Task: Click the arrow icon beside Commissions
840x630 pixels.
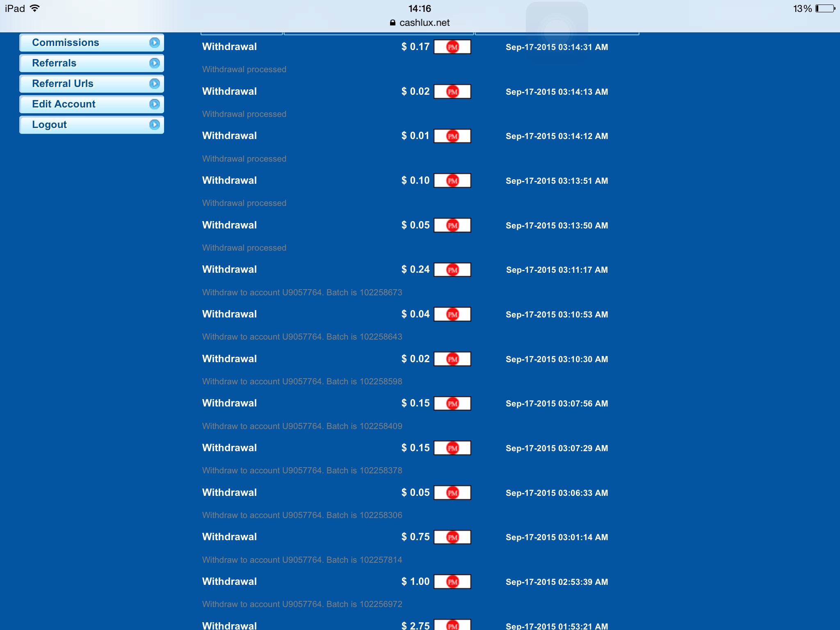Action: click(x=154, y=43)
